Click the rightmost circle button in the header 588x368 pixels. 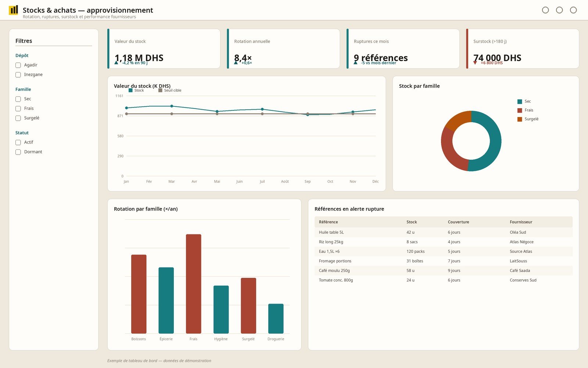pyautogui.click(x=573, y=10)
